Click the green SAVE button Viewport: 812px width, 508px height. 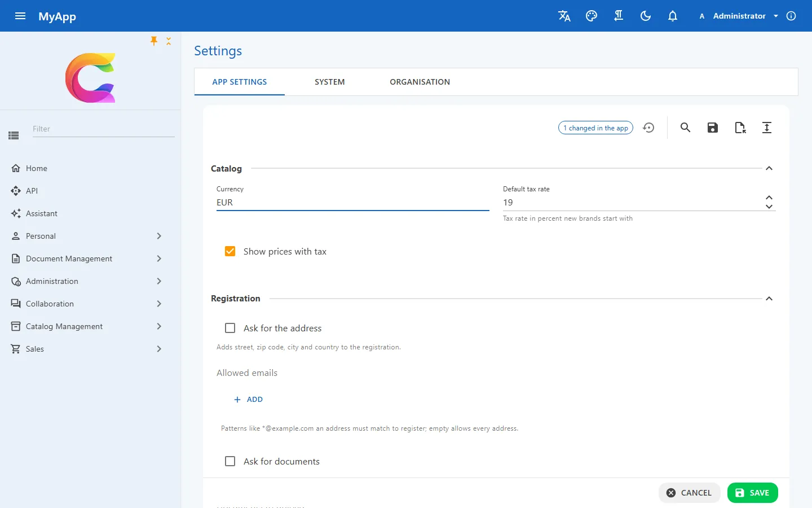click(x=753, y=493)
